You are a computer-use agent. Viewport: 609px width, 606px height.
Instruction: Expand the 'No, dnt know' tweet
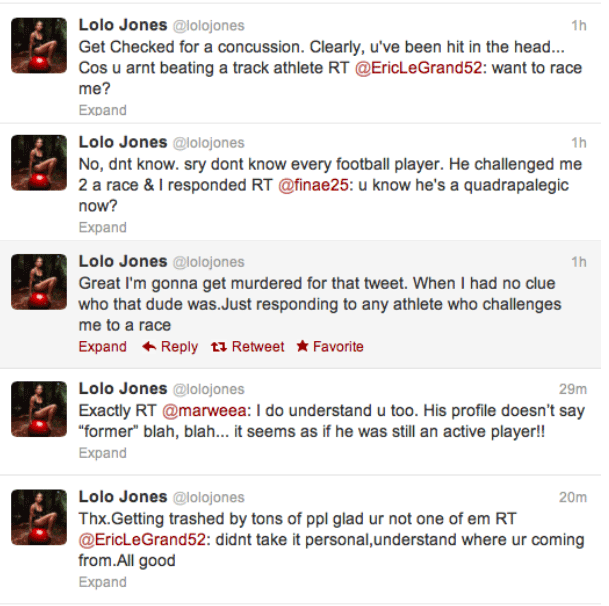(103, 228)
